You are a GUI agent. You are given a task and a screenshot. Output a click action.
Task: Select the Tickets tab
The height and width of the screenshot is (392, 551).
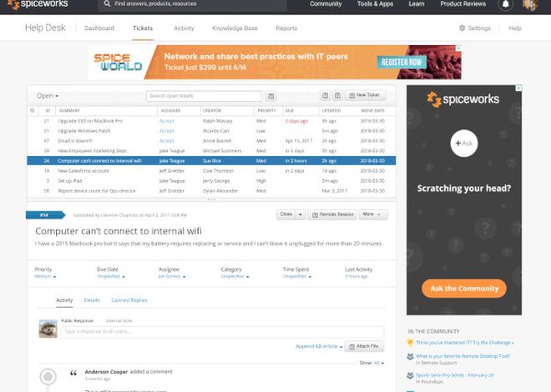coord(143,28)
